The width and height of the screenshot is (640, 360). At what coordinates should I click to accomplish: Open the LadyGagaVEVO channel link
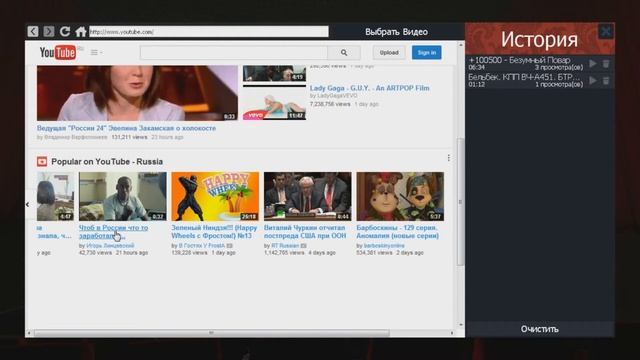pyautogui.click(x=337, y=96)
